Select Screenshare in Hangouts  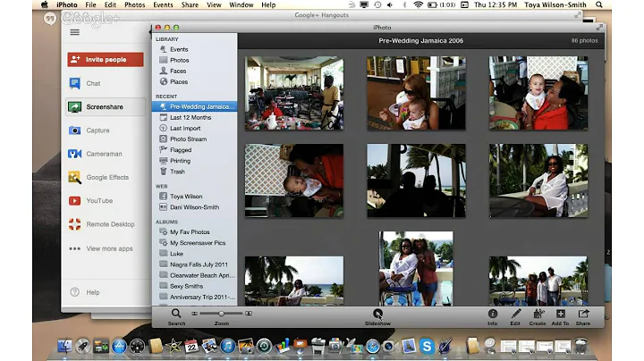click(x=106, y=106)
